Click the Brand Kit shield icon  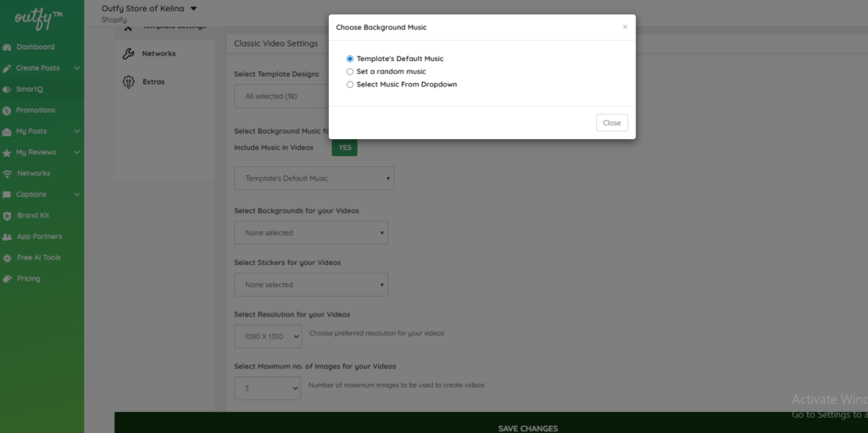[8, 216]
